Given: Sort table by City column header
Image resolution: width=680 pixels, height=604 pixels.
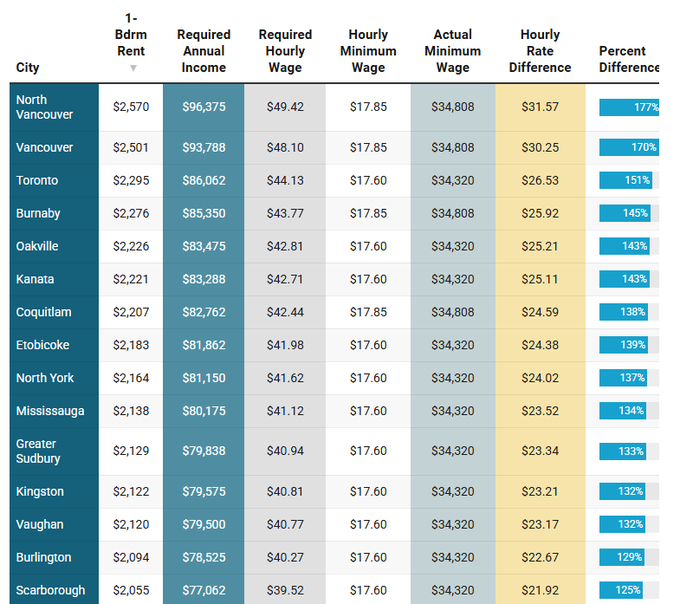Looking at the screenshot, I should point(28,68).
